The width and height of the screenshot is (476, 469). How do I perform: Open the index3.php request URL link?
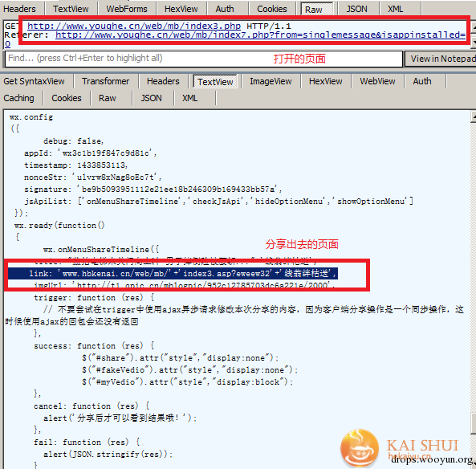click(x=134, y=26)
